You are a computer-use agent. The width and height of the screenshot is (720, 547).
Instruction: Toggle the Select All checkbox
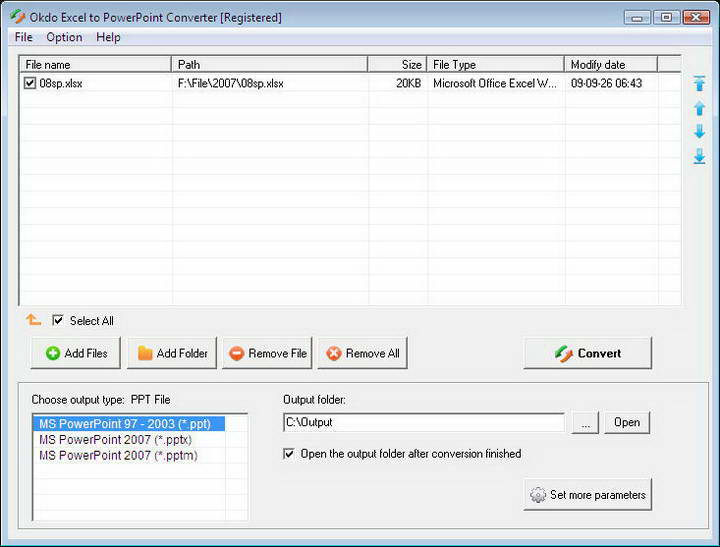(x=58, y=320)
